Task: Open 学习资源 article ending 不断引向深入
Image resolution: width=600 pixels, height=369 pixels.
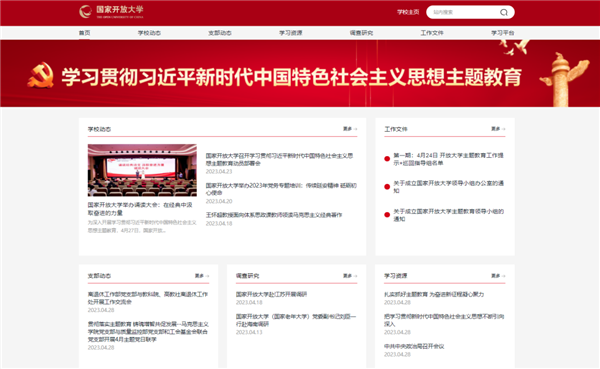Action: (x=444, y=320)
